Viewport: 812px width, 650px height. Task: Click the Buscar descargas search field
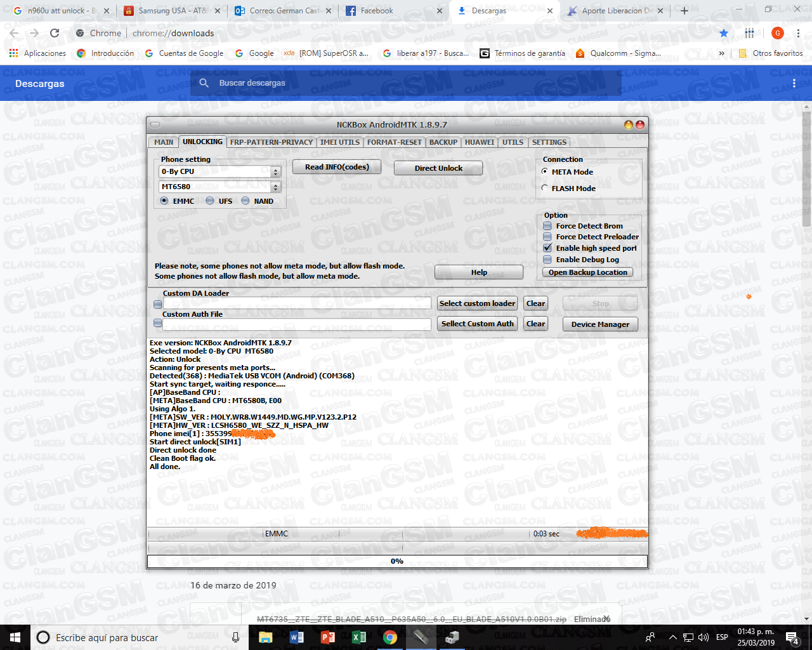406,83
